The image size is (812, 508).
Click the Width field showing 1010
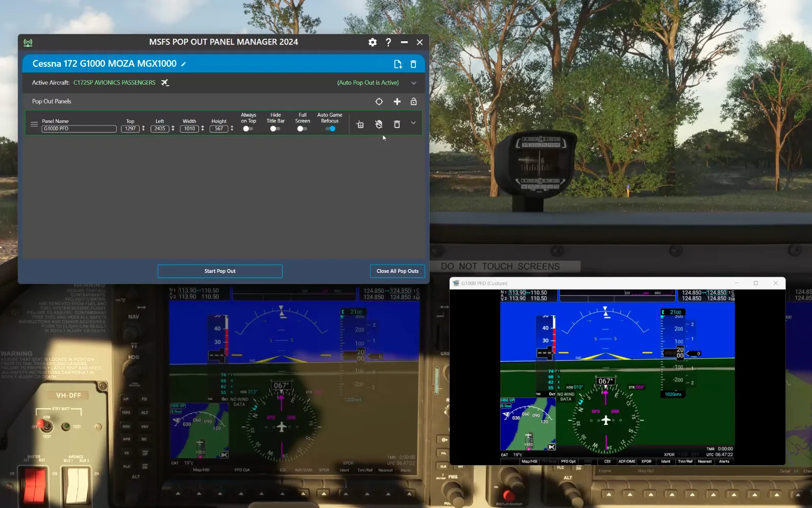pyautogui.click(x=190, y=129)
